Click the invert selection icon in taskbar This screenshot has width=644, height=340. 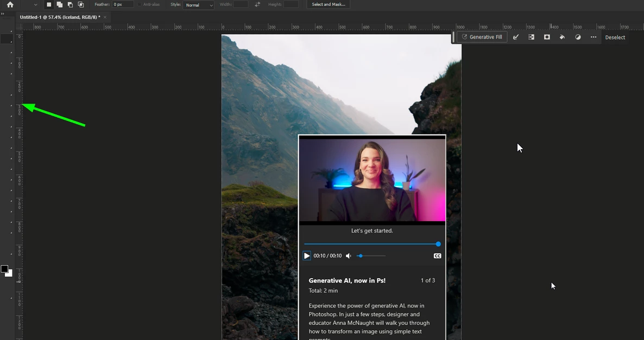[x=532, y=37]
